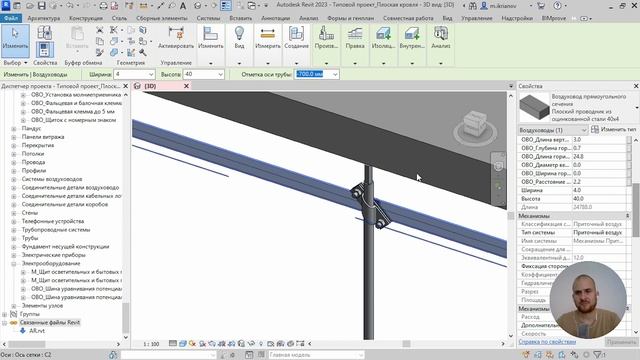Click the Тип системы value field
640x360 pixels.
[599, 232]
